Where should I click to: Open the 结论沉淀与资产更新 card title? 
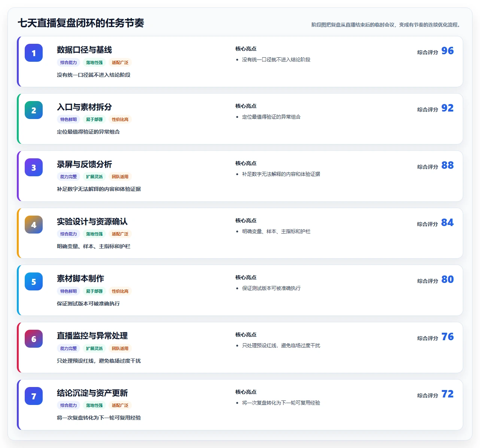[x=92, y=393]
